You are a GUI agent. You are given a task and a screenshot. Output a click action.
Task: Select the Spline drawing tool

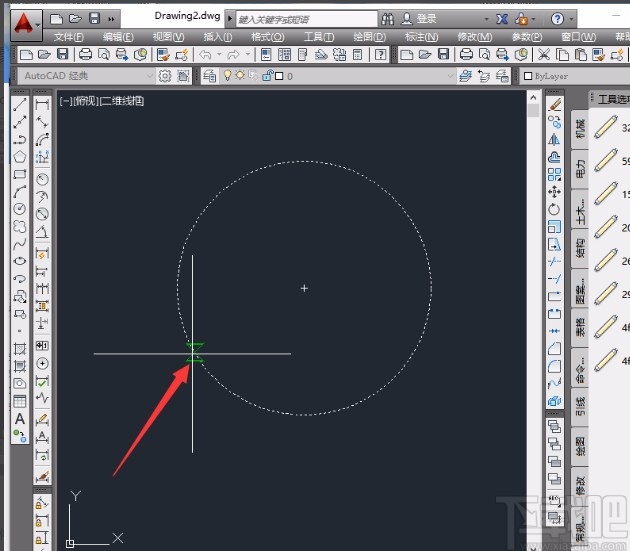click(x=20, y=244)
